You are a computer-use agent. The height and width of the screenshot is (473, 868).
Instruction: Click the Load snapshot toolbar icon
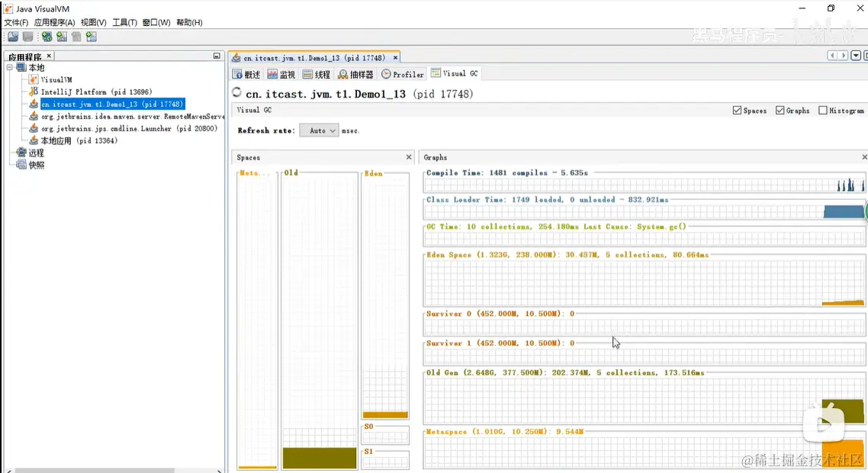(x=13, y=37)
